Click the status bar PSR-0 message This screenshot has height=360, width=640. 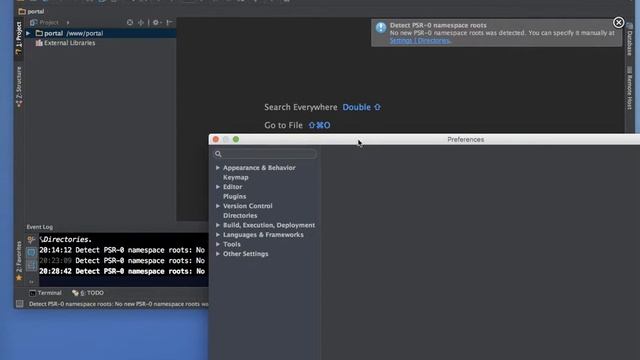coord(118,304)
